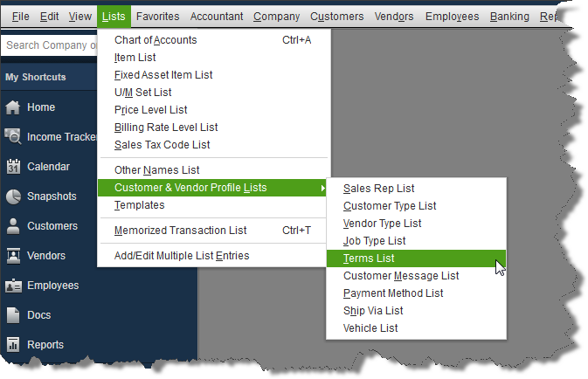Click the Calendar icon in sidebar
Viewport: 588px width, 379px height.
tap(13, 167)
